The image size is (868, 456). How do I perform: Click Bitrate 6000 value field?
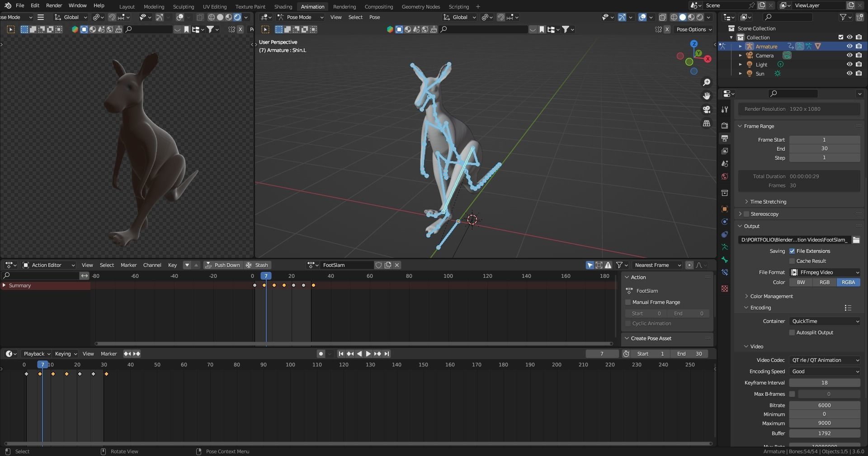tap(825, 405)
